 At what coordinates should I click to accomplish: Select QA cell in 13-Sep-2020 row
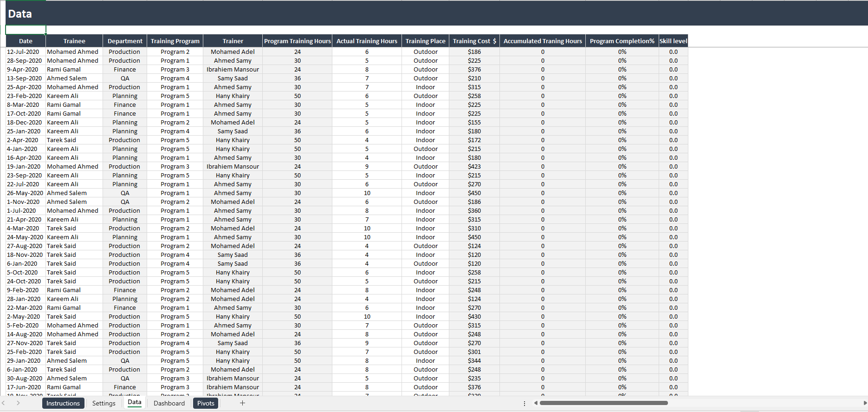click(x=125, y=78)
